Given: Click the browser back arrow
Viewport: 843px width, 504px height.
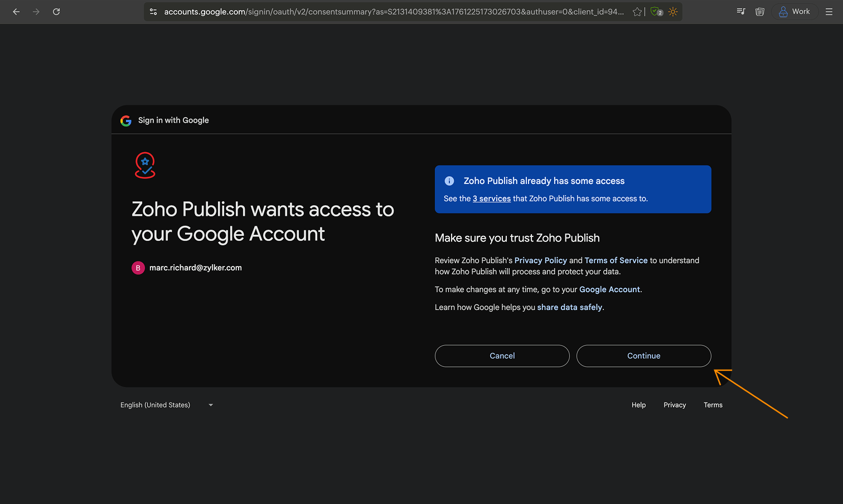Looking at the screenshot, I should click(x=16, y=12).
